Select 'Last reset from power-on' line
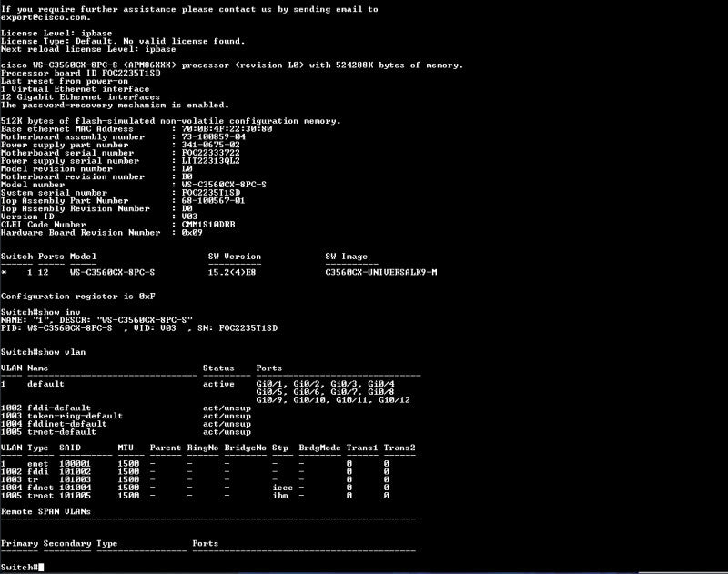This screenshot has width=728, height=574. pos(65,81)
